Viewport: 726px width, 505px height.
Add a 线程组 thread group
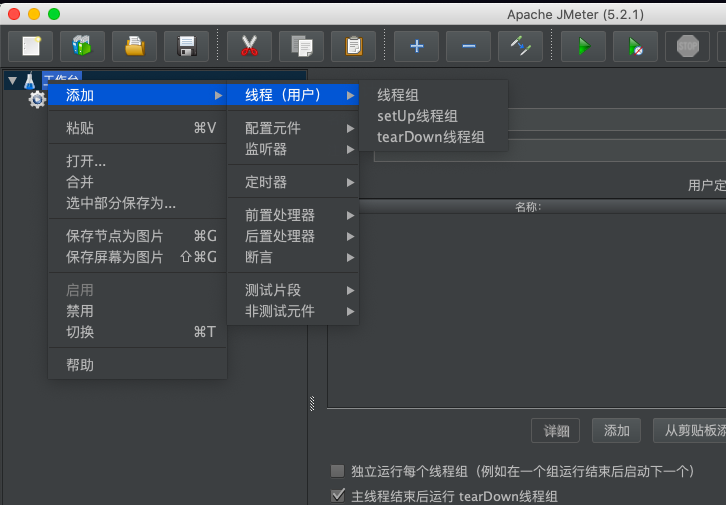coord(433,95)
